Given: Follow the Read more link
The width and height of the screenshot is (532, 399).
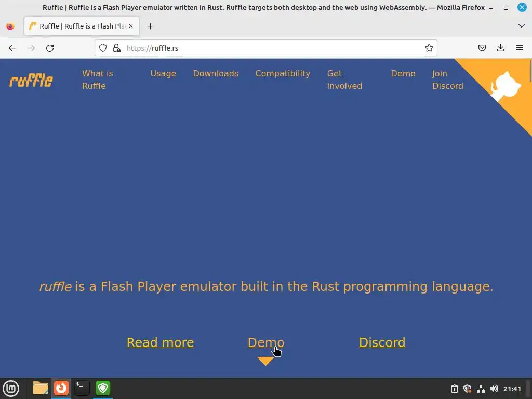Looking at the screenshot, I should point(160,342).
